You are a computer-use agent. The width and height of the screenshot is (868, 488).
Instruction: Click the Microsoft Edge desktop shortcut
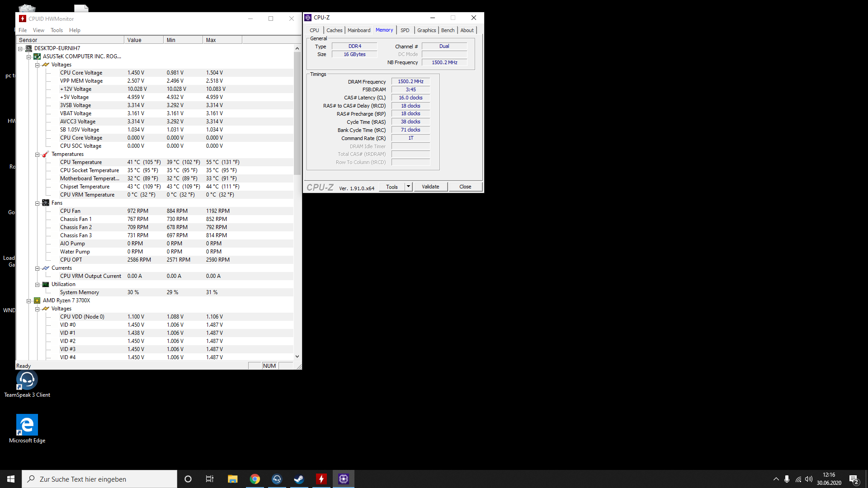click(27, 426)
